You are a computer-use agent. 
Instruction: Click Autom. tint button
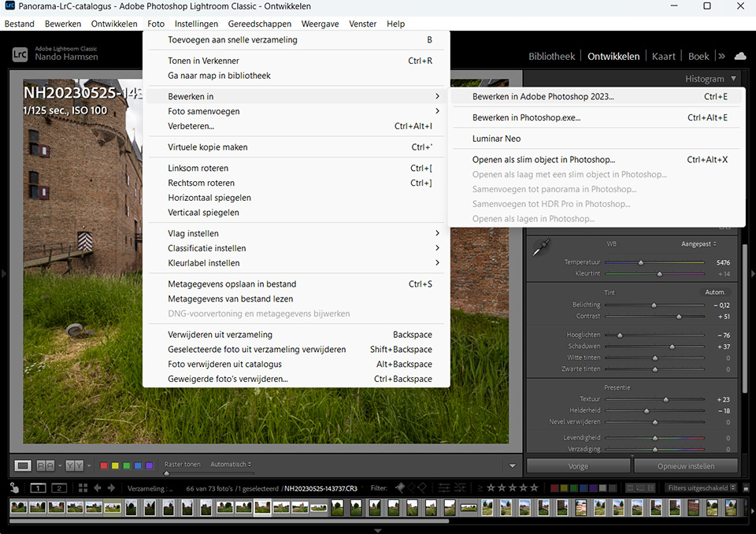click(714, 292)
